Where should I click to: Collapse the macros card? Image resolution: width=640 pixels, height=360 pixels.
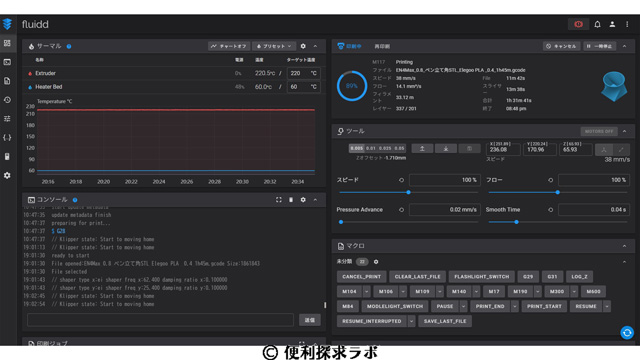click(624, 246)
